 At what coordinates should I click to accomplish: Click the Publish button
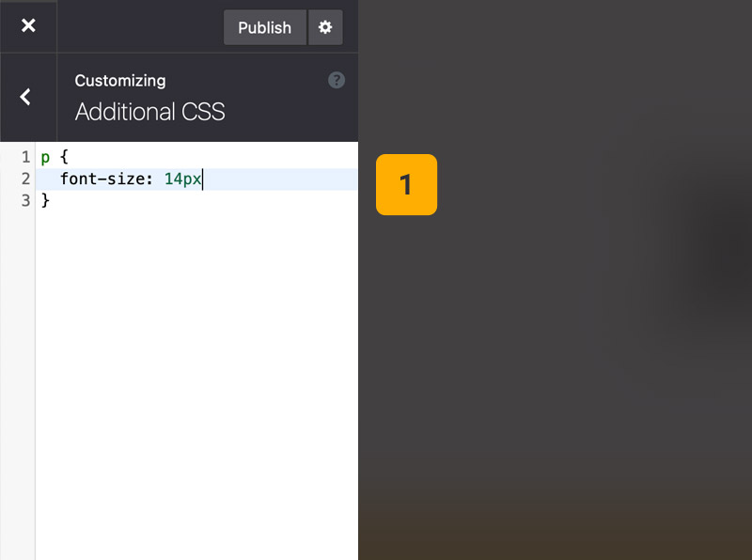click(x=264, y=28)
